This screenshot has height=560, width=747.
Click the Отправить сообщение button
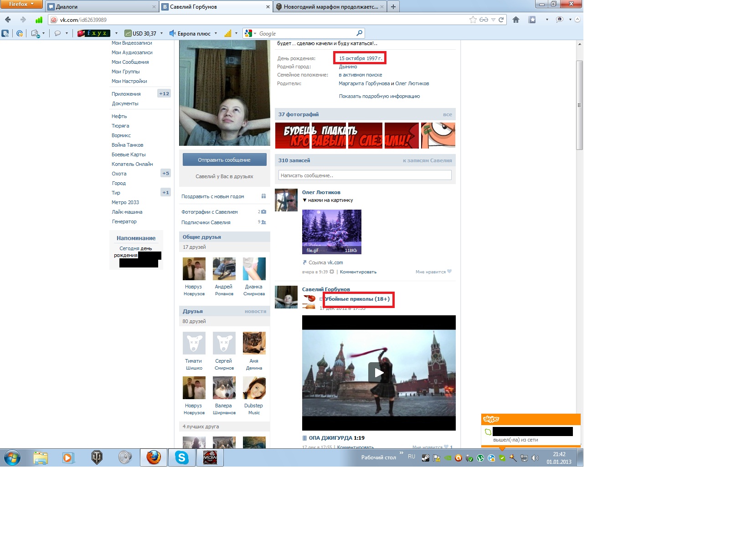(224, 160)
